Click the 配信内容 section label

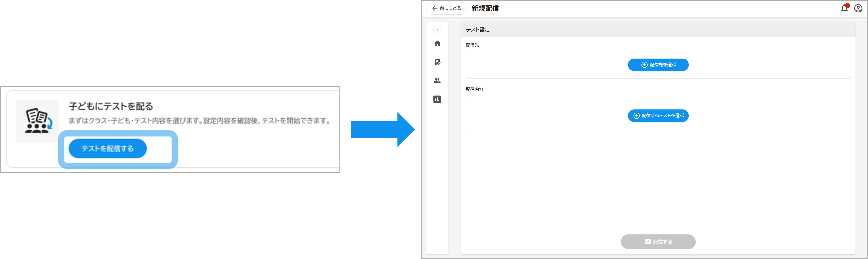point(474,89)
